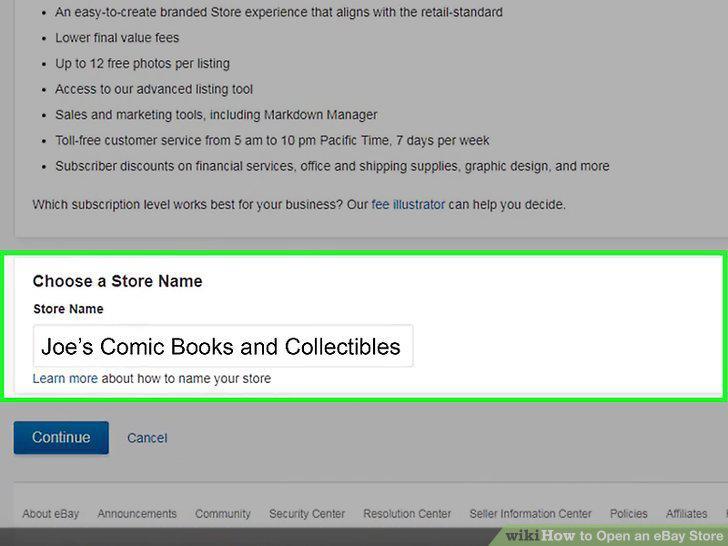Go to About eBay in footer

tap(51, 514)
